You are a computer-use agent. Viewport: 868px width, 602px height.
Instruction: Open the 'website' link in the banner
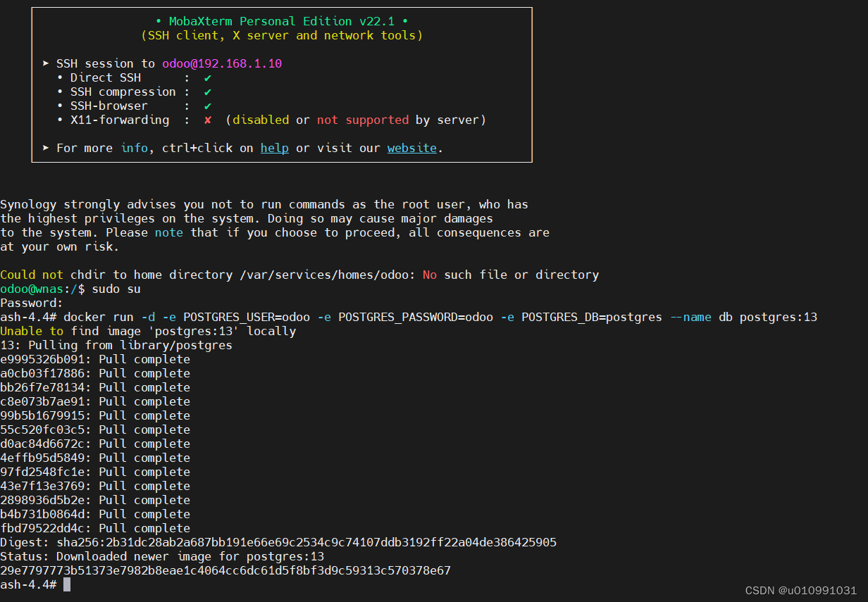tap(411, 148)
